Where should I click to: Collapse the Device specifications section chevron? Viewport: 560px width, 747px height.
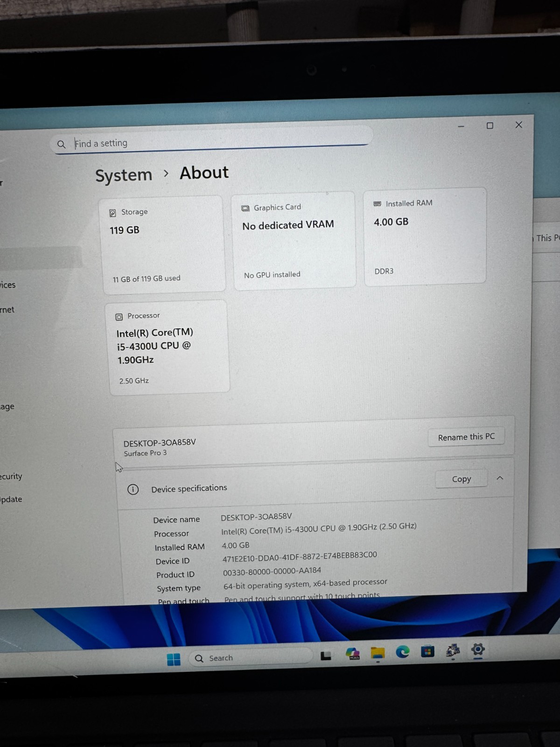coord(500,478)
